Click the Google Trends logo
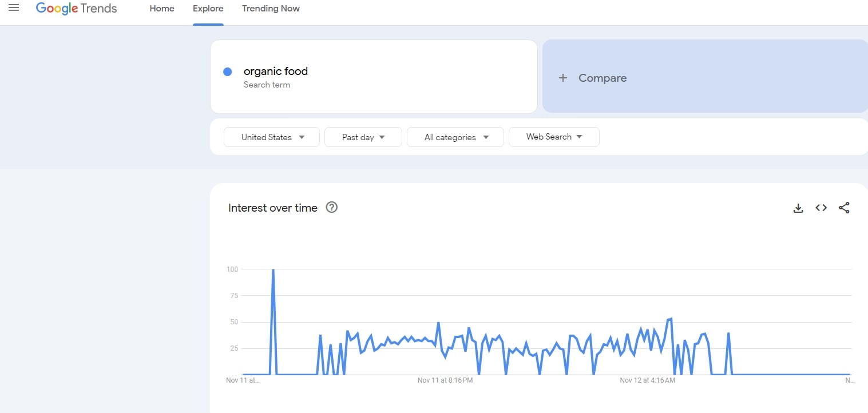 (x=76, y=9)
